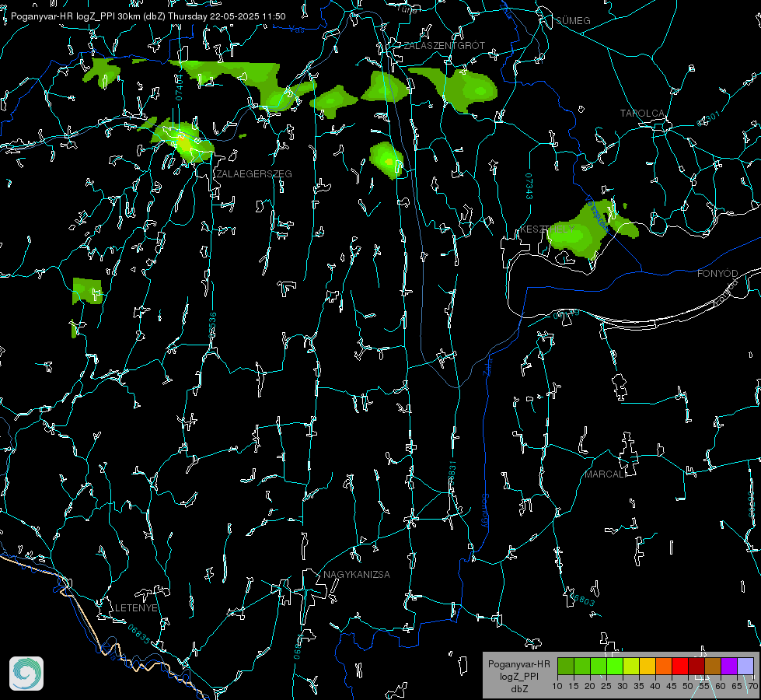Viewport: 761px width, 700px height.
Task: Click the NAGYKANIZSA city label
Action: 357,574
